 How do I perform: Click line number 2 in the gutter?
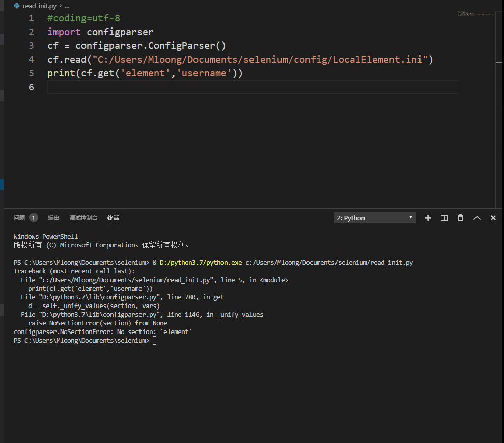click(x=31, y=32)
